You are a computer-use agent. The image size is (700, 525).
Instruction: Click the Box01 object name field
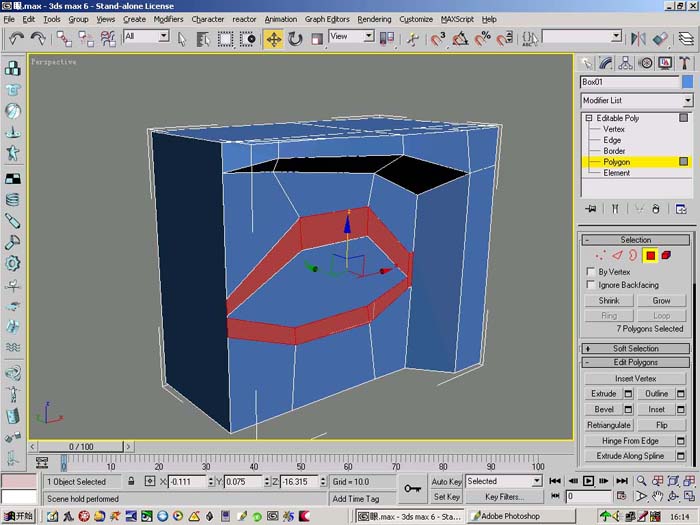point(629,82)
